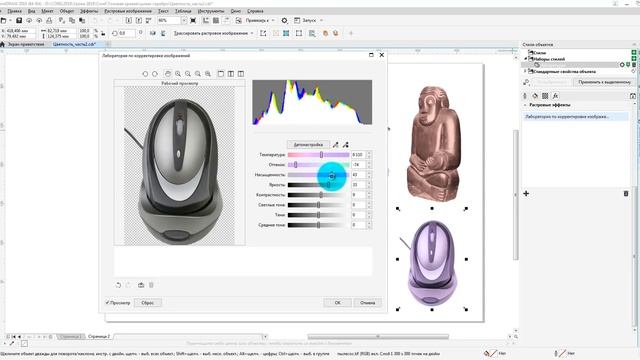Switch to Before and after full preview icon
The image size is (640, 360).
[231, 74]
